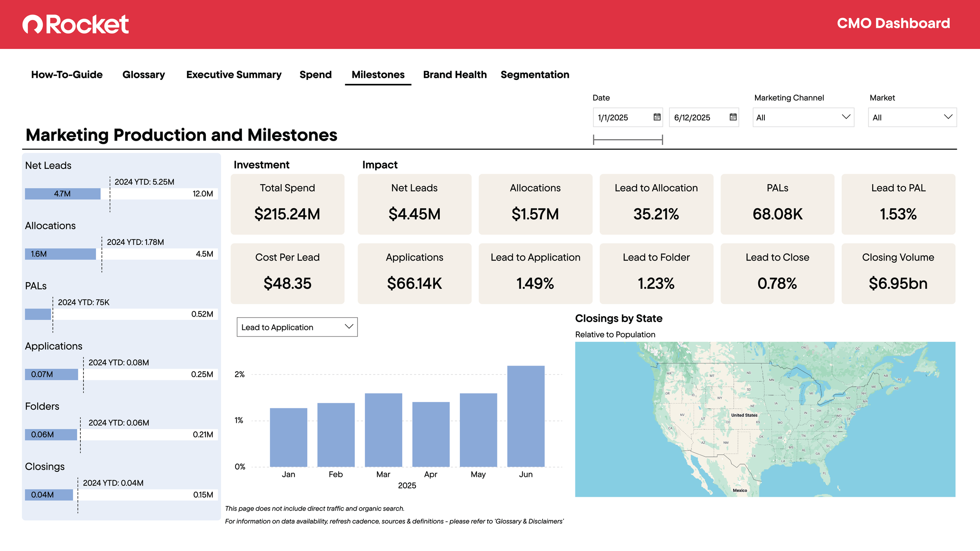Viewport: 980px width, 551px height.
Task: Expand the Marketing Channel dropdown
Action: click(x=802, y=117)
